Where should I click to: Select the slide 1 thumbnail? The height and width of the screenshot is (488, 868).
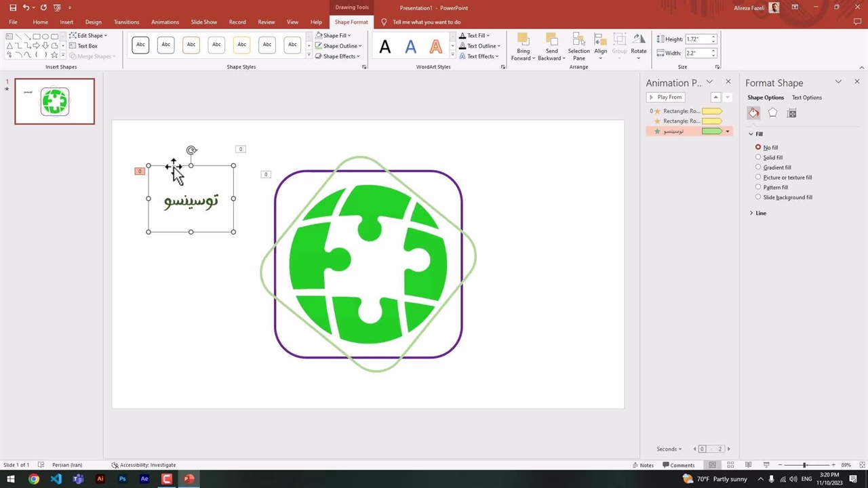(x=55, y=102)
